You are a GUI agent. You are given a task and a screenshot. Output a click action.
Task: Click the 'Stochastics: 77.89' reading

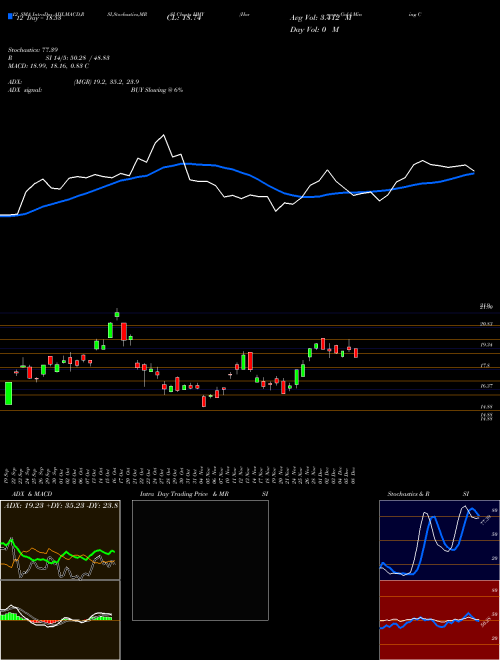[x=33, y=50]
